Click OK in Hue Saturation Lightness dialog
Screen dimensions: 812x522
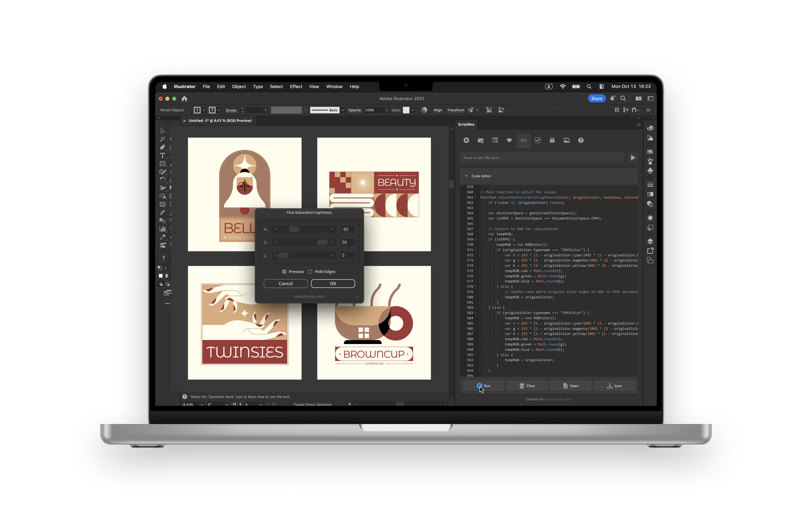(x=333, y=283)
